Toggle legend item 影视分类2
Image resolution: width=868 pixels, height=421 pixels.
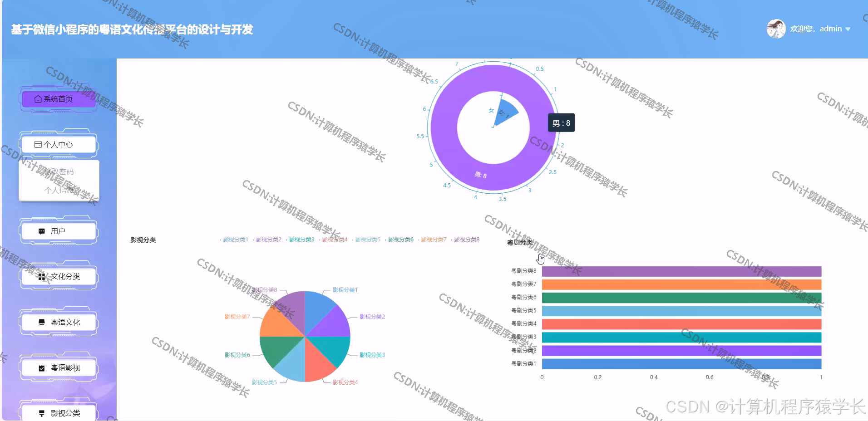pyautogui.click(x=267, y=240)
